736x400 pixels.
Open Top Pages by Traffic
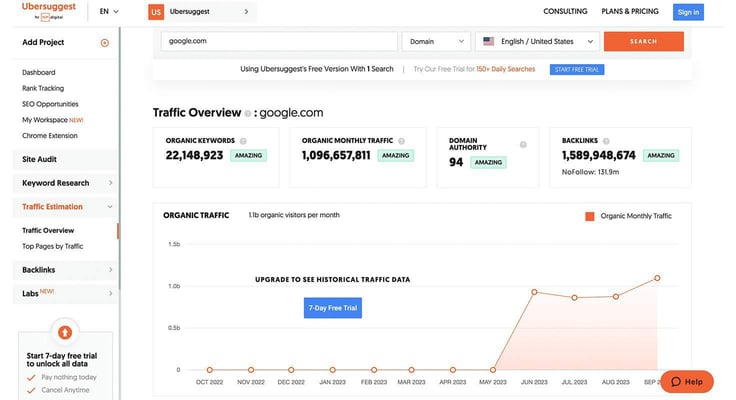[x=53, y=246]
